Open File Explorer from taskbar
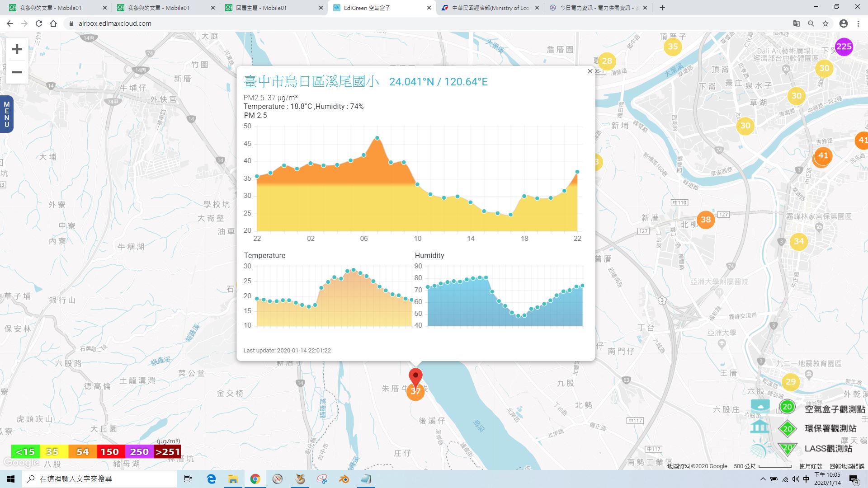Viewport: 868px width, 488px height. coord(233,479)
